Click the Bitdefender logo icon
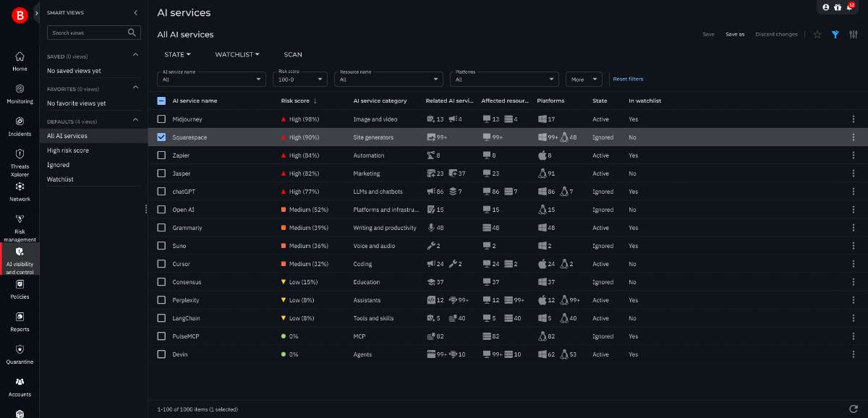Image resolution: width=868 pixels, height=418 pixels. [20, 14]
